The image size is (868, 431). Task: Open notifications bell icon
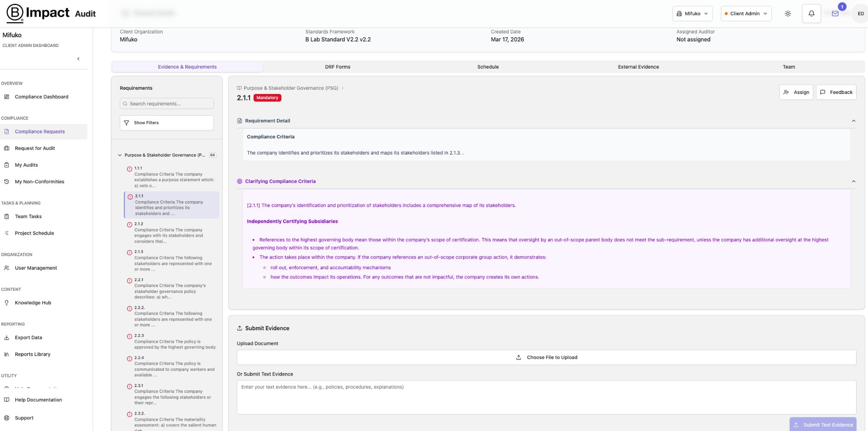coord(811,14)
